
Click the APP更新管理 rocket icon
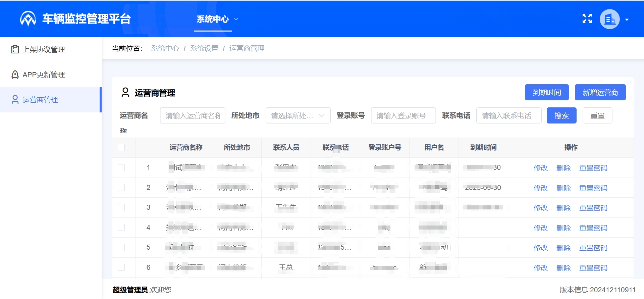coord(15,74)
